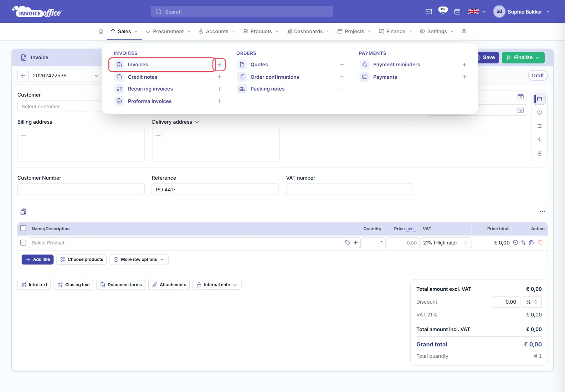Open the first date picker calendar icon
565x392 pixels.
coord(520,97)
